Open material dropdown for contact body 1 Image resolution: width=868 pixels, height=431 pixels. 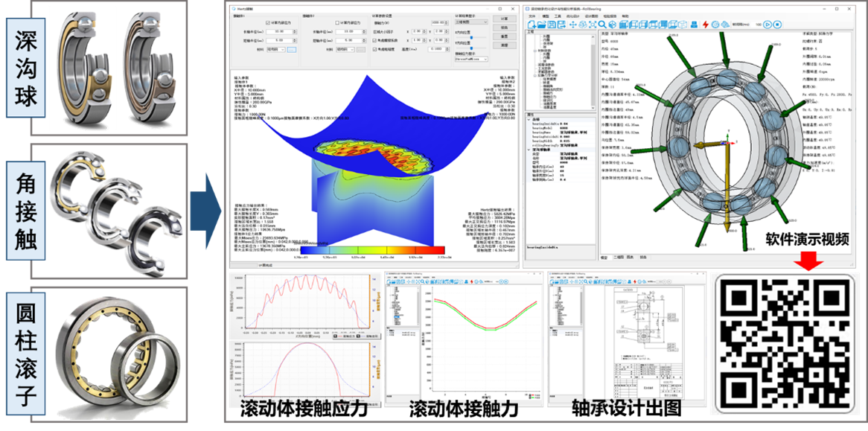click(276, 49)
